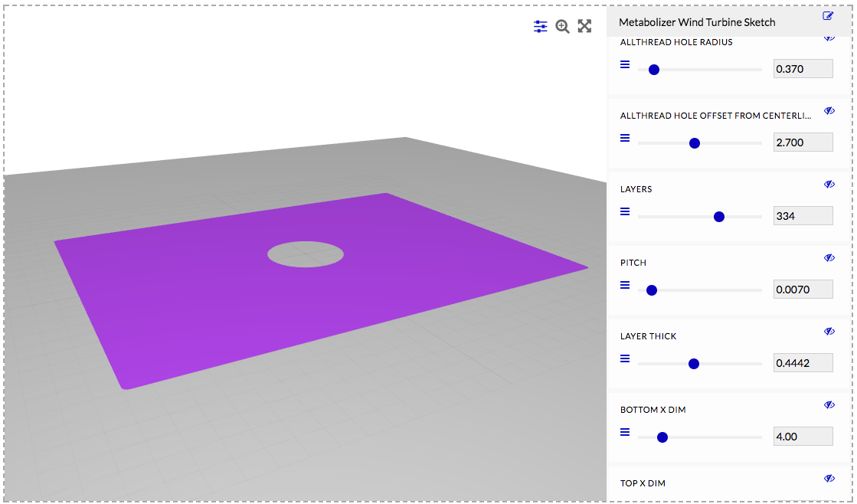Click the edit icon beside Metabolizer Wind Turbine Sketch
Viewport: 857px width, 504px height.
tap(828, 16)
